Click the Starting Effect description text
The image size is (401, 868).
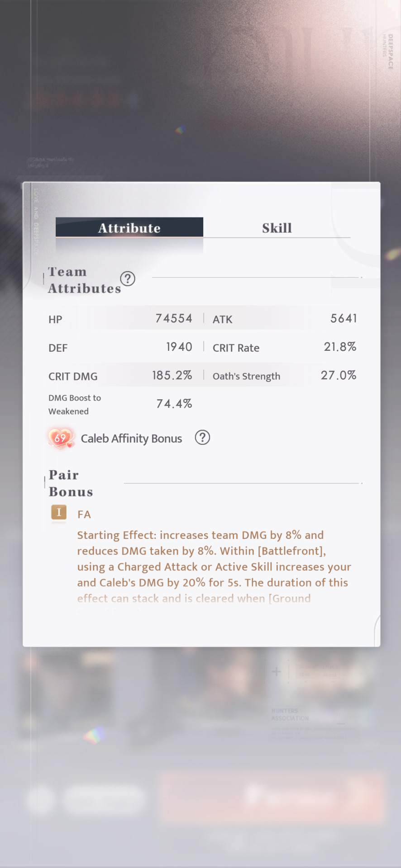point(214,567)
